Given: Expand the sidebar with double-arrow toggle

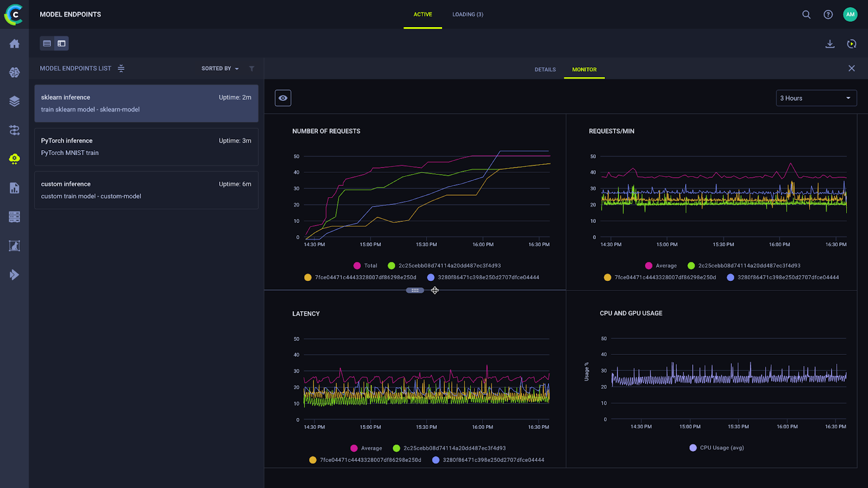Looking at the screenshot, I should pos(14,274).
